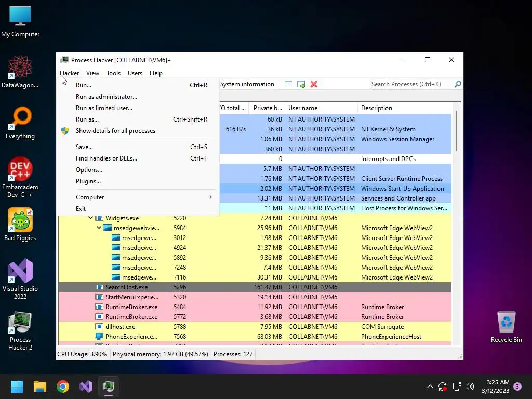Choose Run as... menu entry
Screen dimensions: 532x399
click(138, 119)
